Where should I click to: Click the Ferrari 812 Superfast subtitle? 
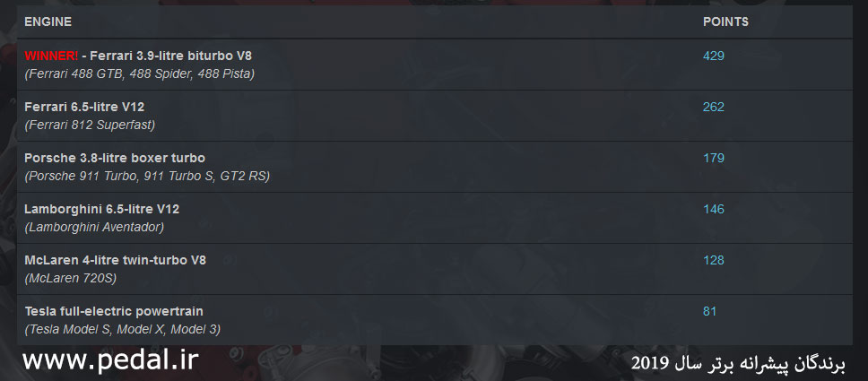click(x=90, y=126)
